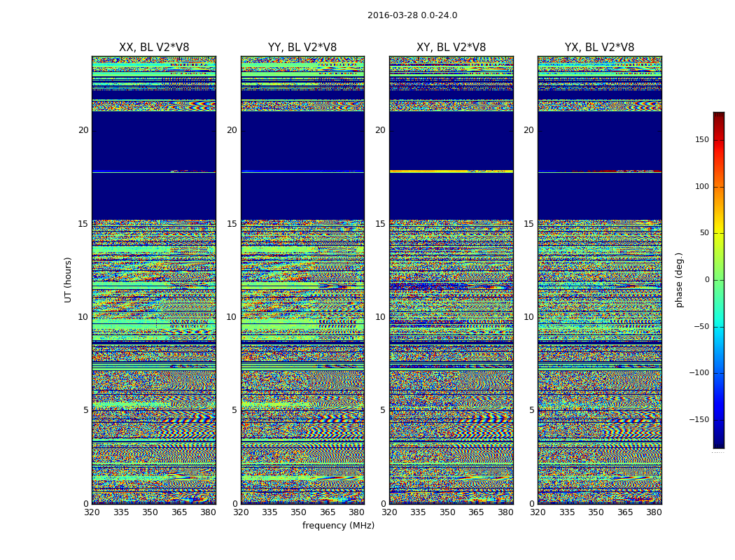Select the 'YY, BL V2*V8' subplot title
735x560 pixels.
click(302, 48)
